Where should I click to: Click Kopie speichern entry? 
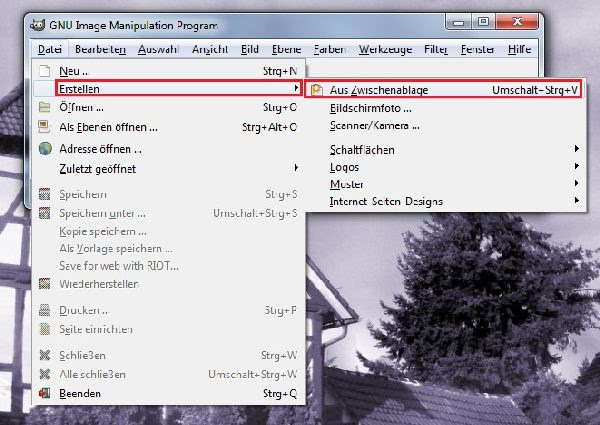click(x=168, y=231)
